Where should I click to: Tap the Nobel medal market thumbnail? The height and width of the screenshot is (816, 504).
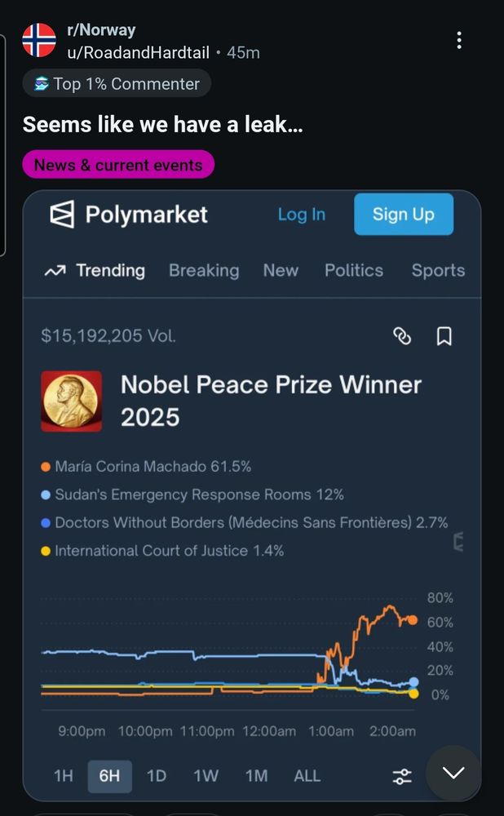point(72,401)
